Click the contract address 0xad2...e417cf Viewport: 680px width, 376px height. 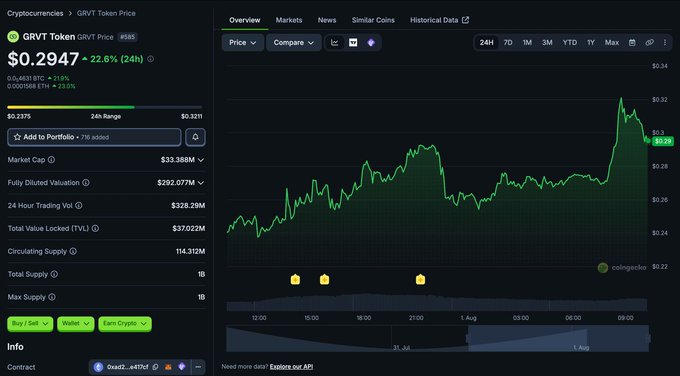pos(128,367)
